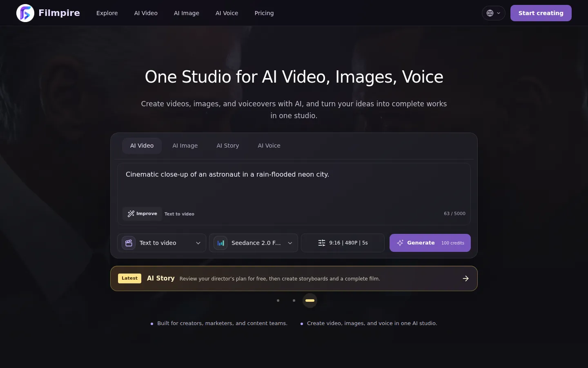The image size is (588, 368).
Task: Switch to the AI Voice studio tab
Action: [269, 146]
